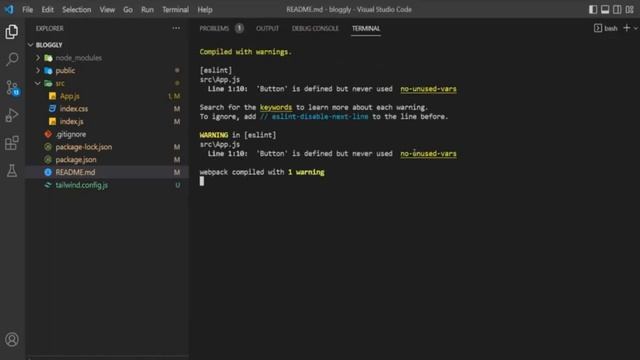Switch to the Debug Console tab

[x=315, y=28]
